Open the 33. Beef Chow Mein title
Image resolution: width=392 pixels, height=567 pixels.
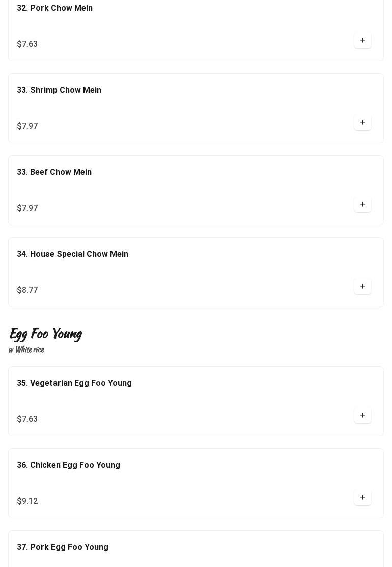click(54, 172)
